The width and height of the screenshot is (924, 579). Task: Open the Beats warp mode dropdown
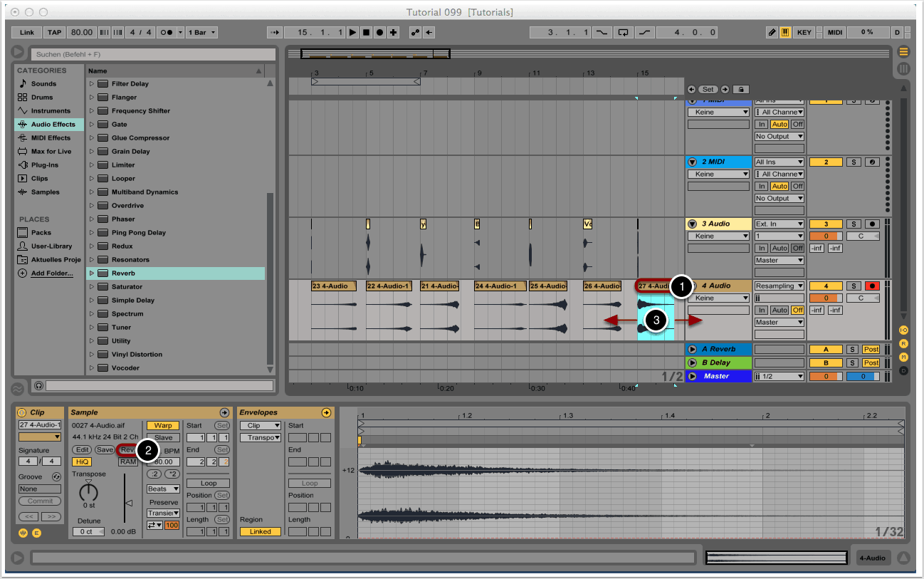162,489
